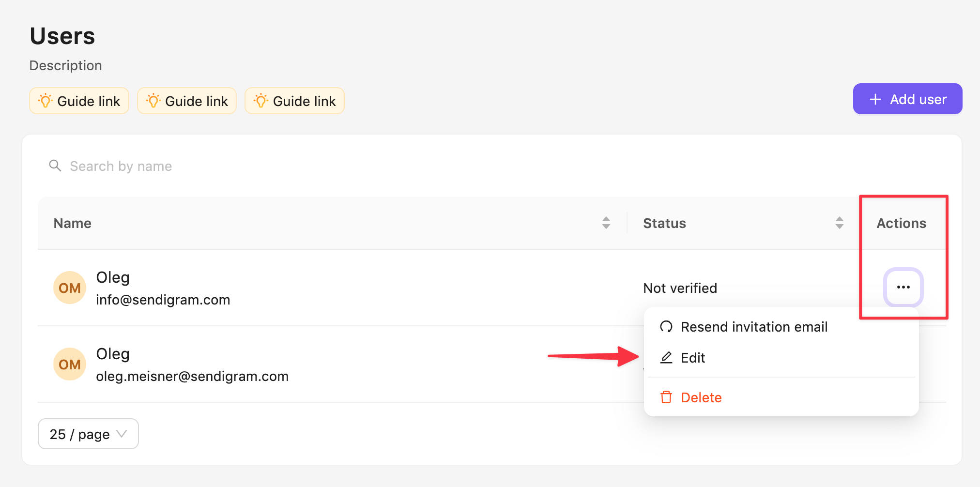The image size is (980, 487).
Task: Click the info@sendigram.com email text
Action: [163, 300]
